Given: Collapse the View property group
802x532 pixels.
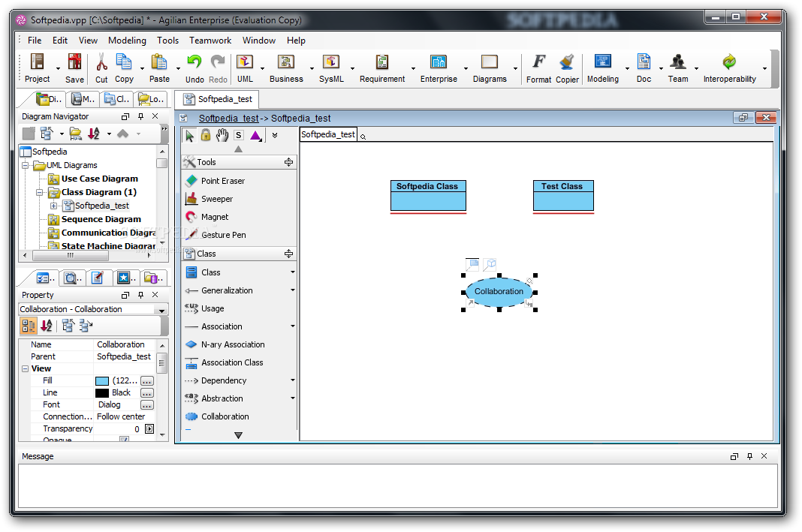Looking at the screenshot, I should 25,368.
